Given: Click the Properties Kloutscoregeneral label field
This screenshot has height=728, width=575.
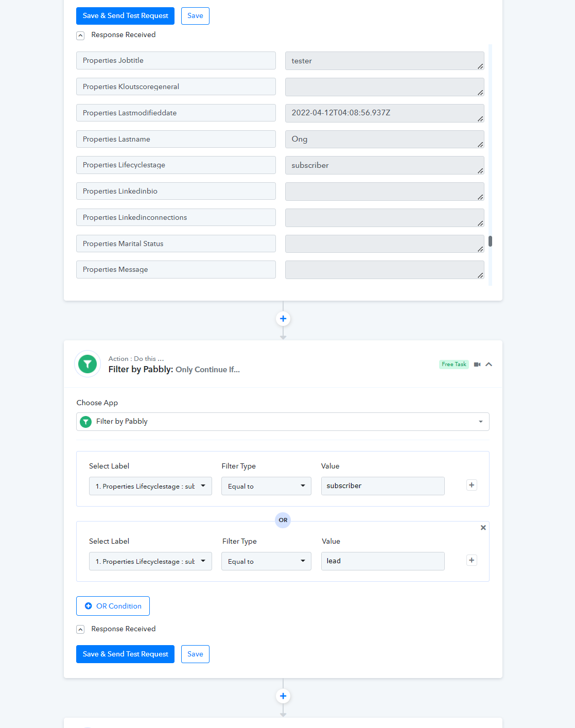Looking at the screenshot, I should coord(176,86).
